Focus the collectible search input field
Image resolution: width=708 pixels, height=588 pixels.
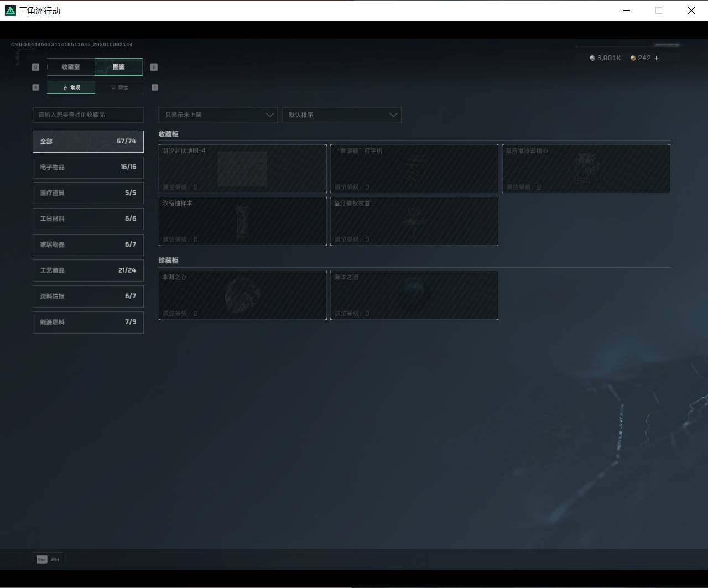click(88, 115)
